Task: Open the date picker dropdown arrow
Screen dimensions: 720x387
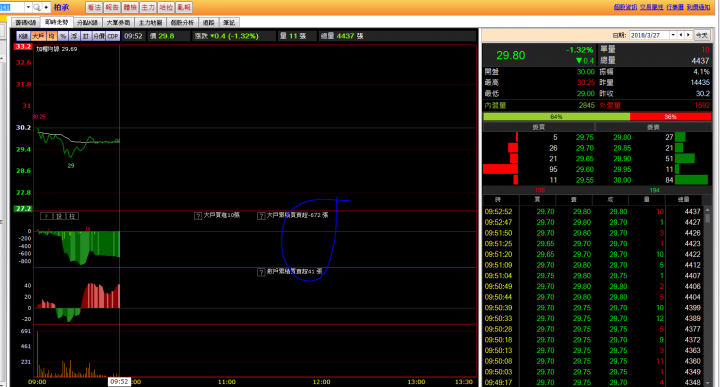Action: pos(673,35)
